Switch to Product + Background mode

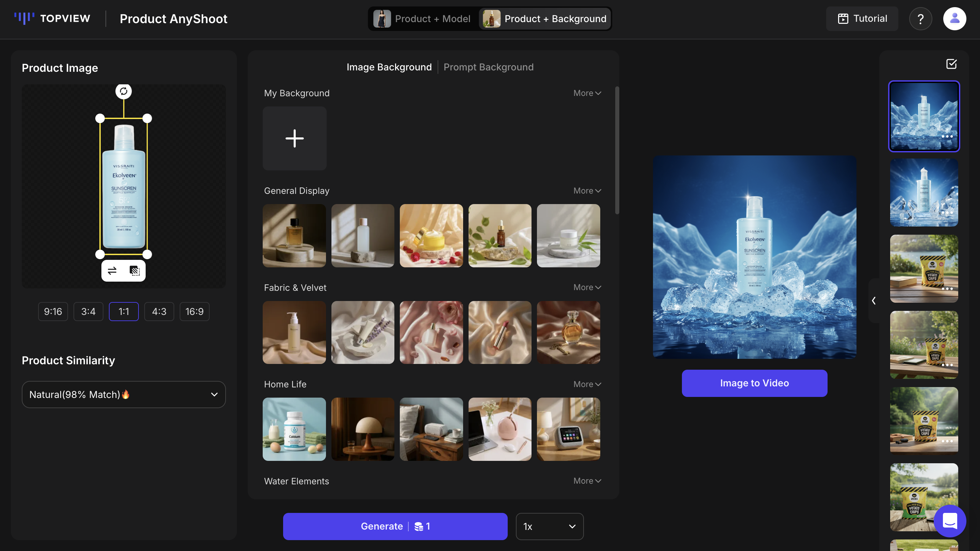click(x=544, y=18)
